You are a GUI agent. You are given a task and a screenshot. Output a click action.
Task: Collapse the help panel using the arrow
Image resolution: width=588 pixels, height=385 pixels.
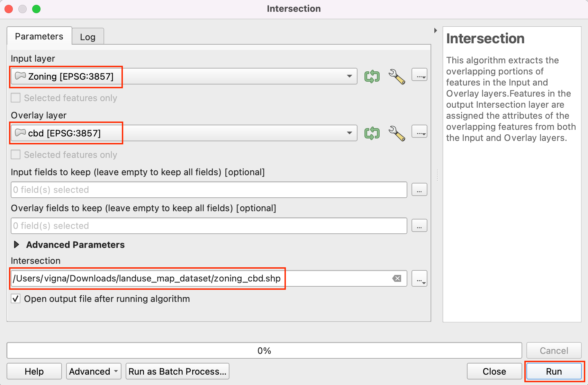(435, 30)
